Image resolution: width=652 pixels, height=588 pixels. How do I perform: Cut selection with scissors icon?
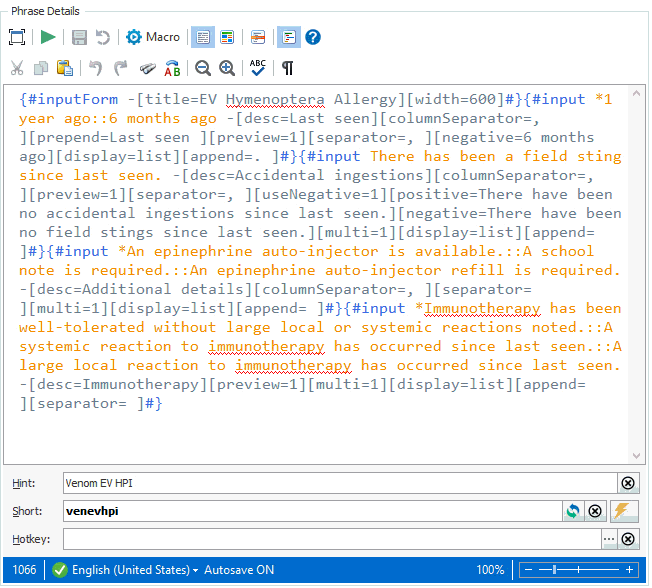[17, 68]
